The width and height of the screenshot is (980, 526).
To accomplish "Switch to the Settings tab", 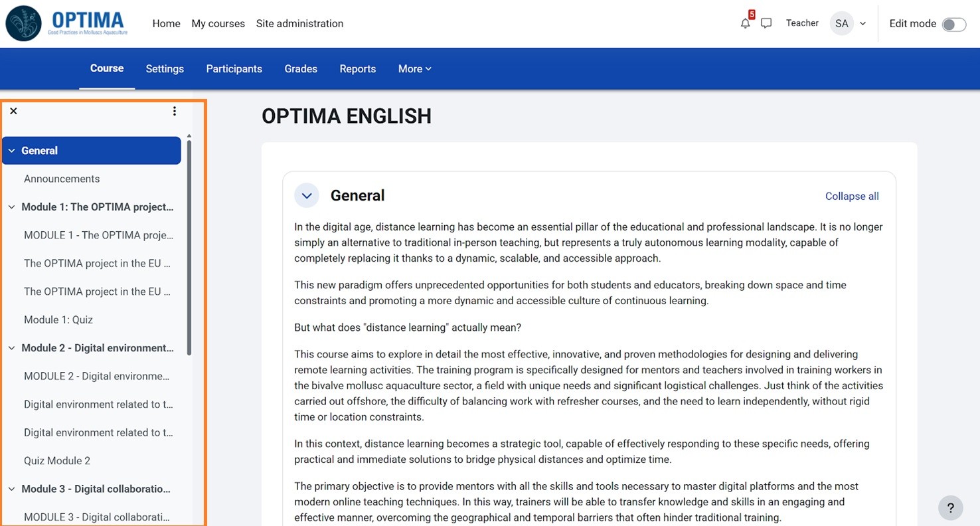I will tap(165, 69).
